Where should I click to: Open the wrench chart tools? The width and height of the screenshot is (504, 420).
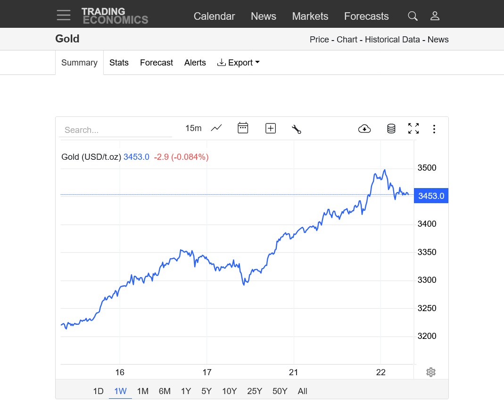point(297,129)
